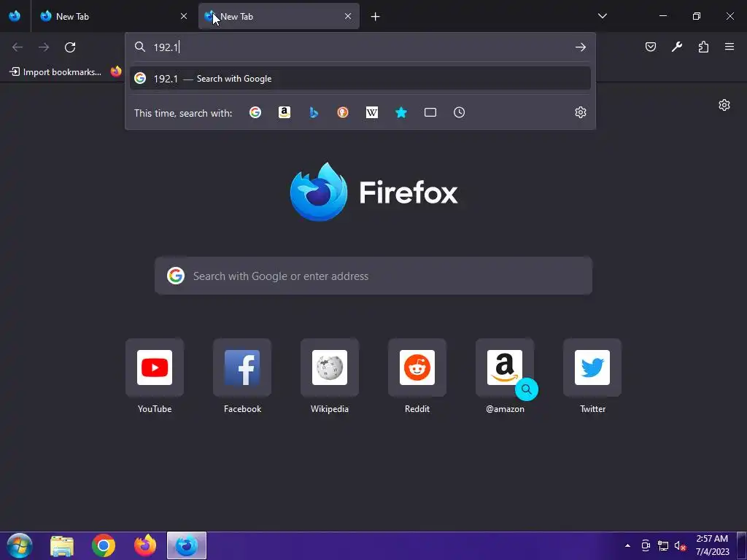
Task: Open the Save to Pocket button
Action: [651, 47]
